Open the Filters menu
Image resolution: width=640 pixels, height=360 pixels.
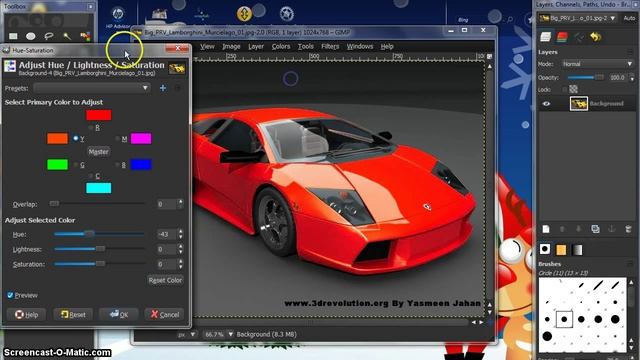tap(330, 47)
